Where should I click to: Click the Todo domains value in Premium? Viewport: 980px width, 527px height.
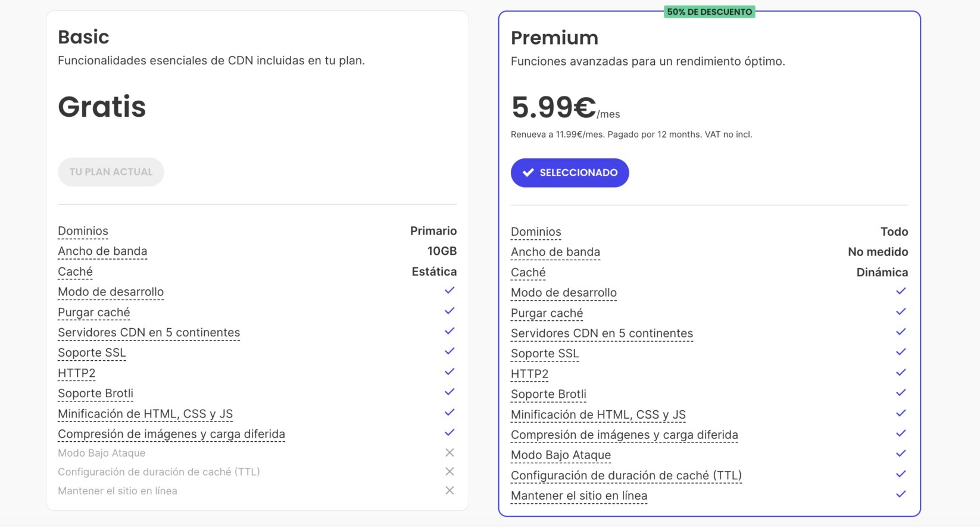coord(894,232)
